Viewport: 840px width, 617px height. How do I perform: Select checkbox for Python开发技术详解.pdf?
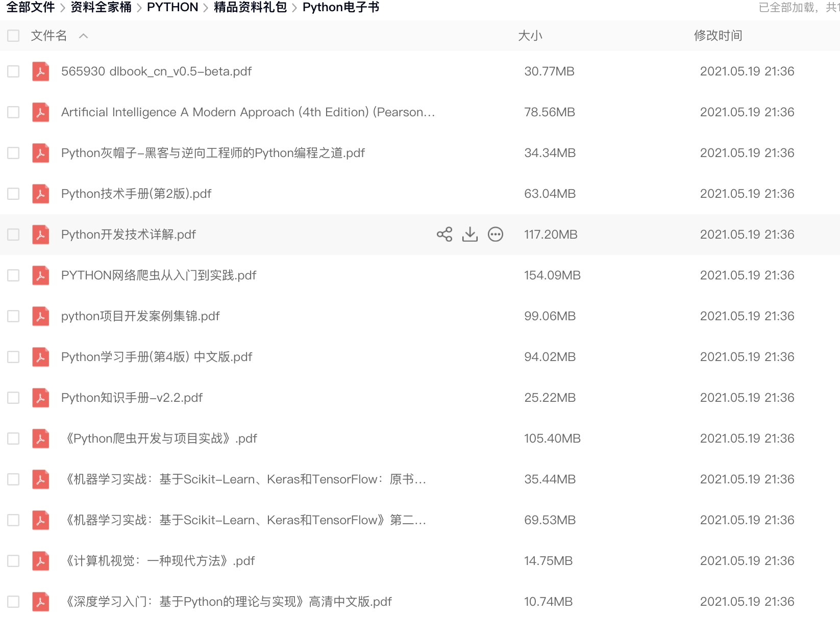coord(13,235)
